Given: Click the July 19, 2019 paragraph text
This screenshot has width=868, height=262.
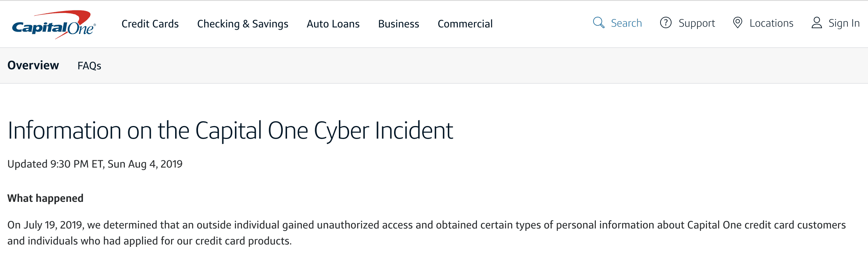Looking at the screenshot, I should coord(426,233).
